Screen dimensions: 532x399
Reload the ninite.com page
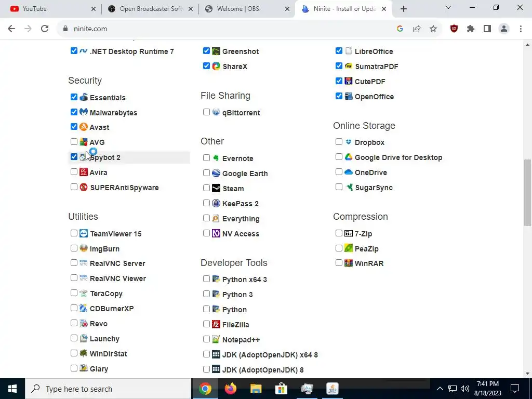[45, 29]
